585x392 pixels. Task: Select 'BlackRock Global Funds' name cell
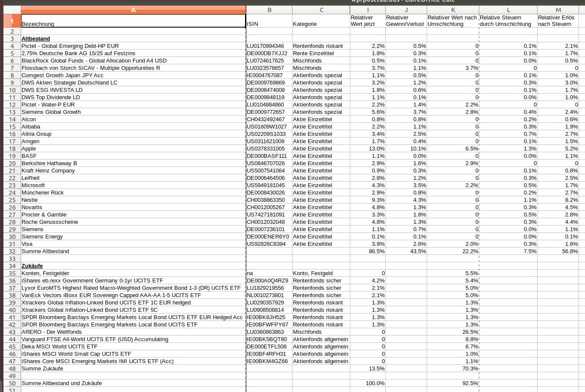point(133,61)
